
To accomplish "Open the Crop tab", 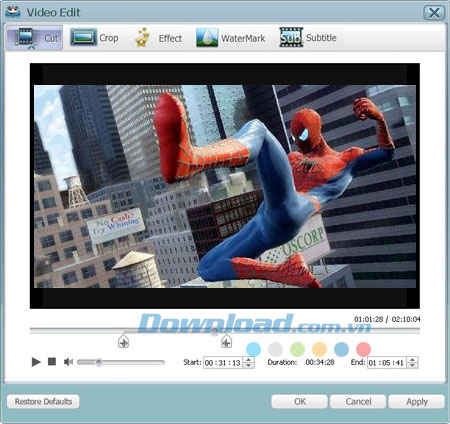I will click(x=94, y=38).
